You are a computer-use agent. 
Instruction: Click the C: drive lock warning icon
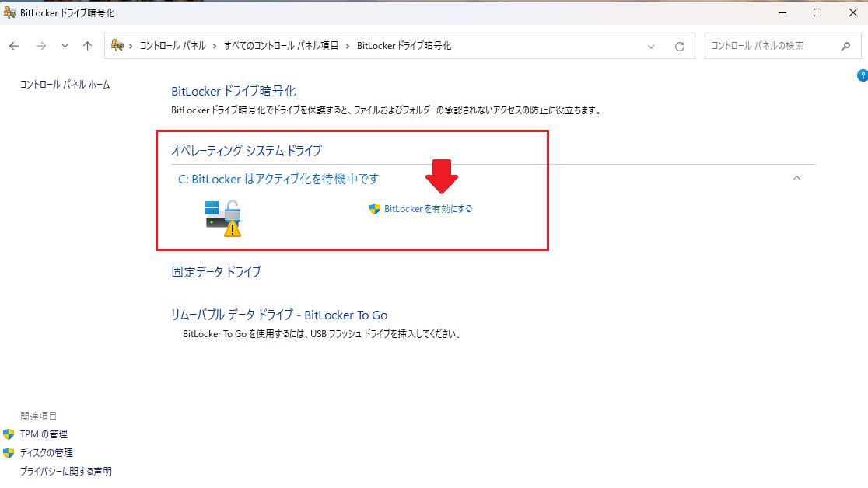[223, 218]
